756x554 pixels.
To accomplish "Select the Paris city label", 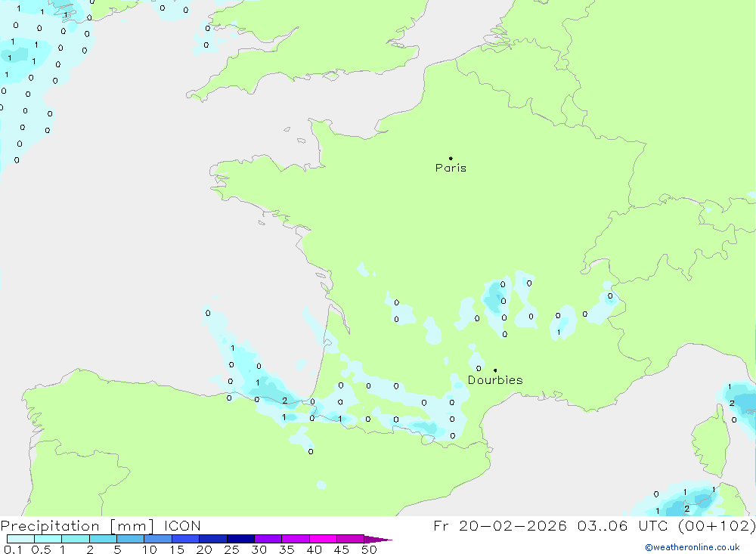I will [x=451, y=168].
